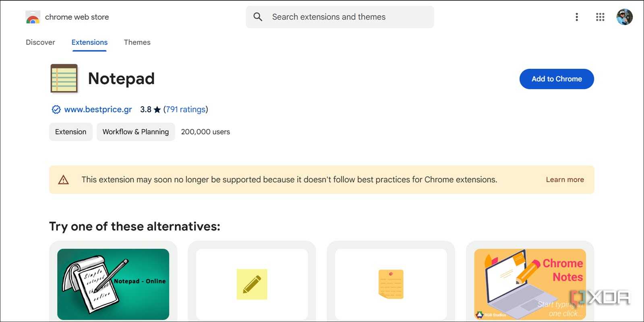Open the yellow pencil note alternative card
The image size is (644, 322).
[252, 282]
